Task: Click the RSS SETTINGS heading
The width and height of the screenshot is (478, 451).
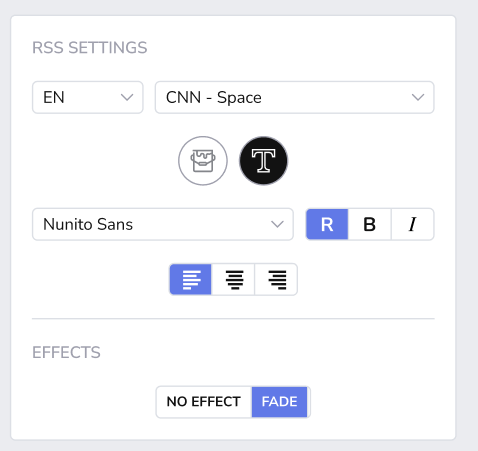Action: 90,48
